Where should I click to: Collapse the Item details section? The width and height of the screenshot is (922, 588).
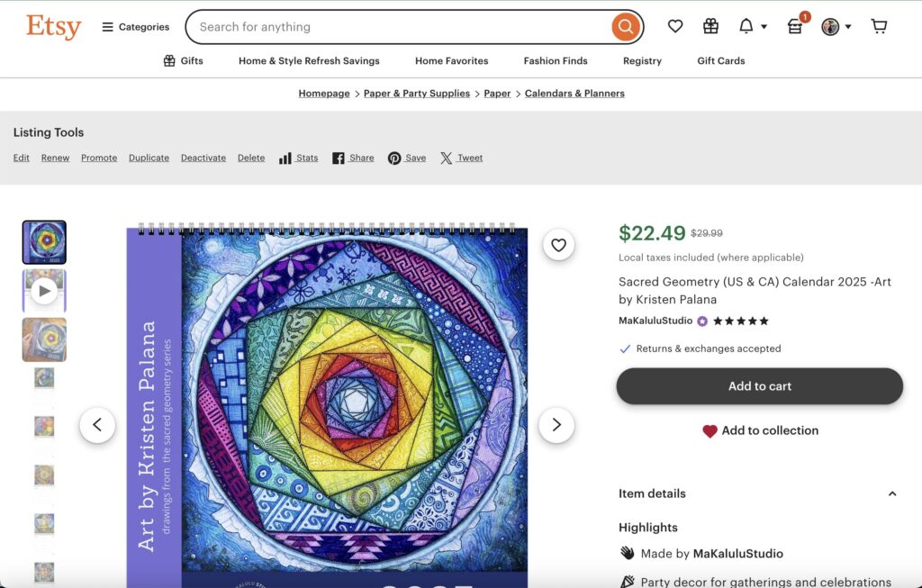pos(892,493)
